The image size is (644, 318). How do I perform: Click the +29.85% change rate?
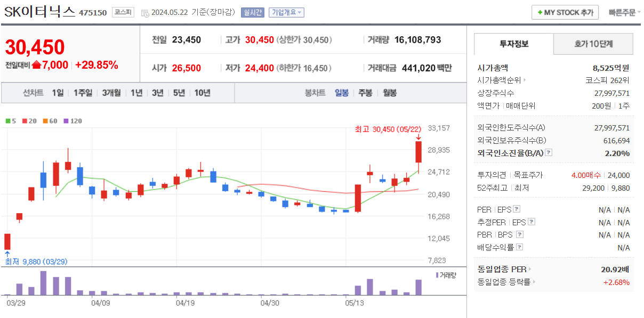pyautogui.click(x=96, y=65)
